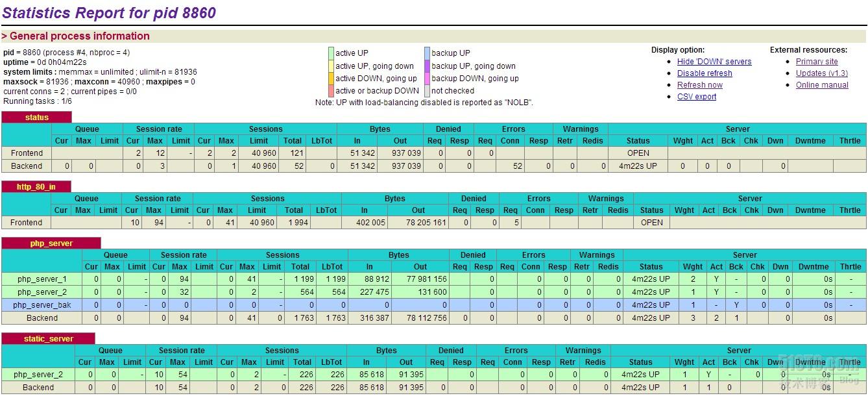Click the 'External ressources:' label
Viewport: 868px width, 398px height.
click(x=808, y=50)
